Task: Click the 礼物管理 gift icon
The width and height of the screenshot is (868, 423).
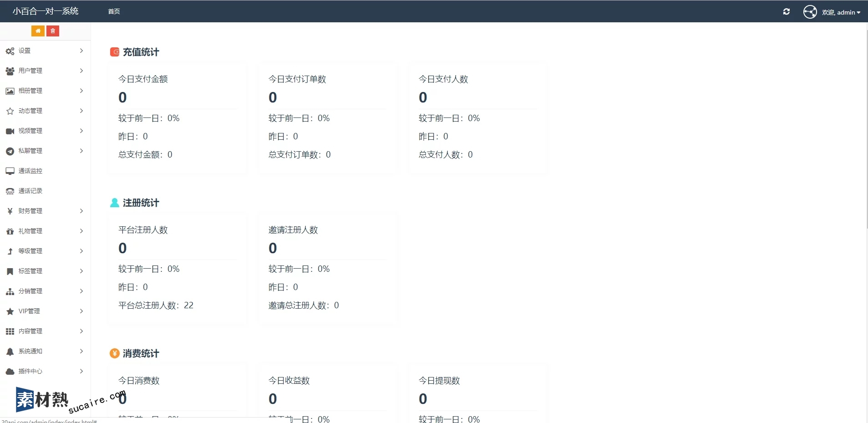Action: (x=10, y=231)
